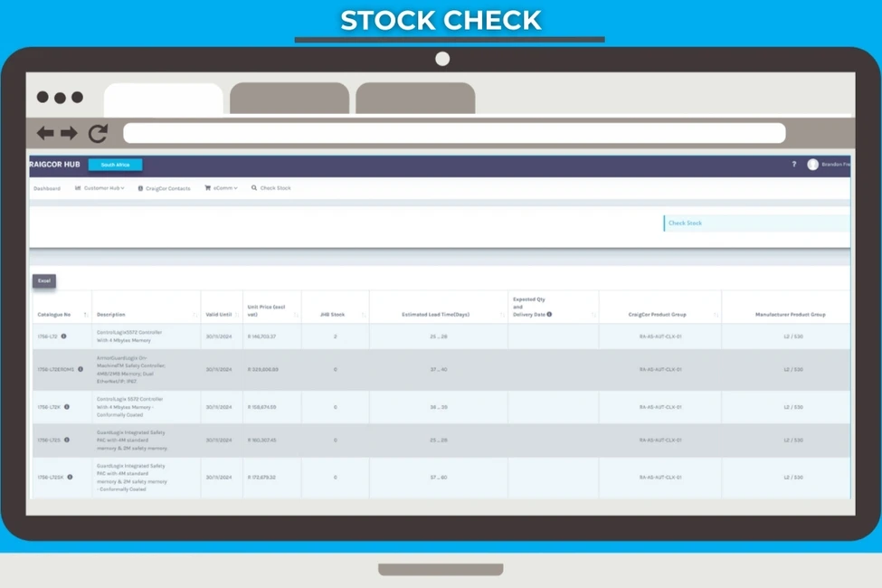Click RA-AS-AUT-CLX-01 in the 1756-L72K row

point(660,407)
